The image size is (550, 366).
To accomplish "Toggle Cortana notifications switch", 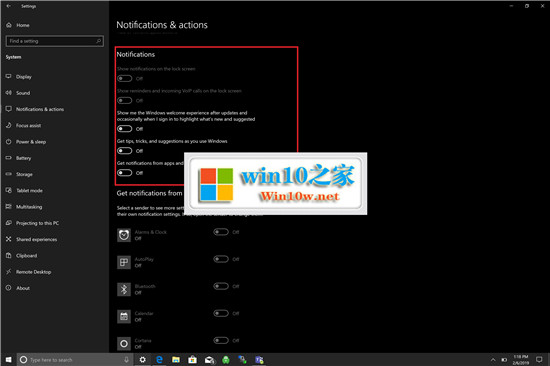I will point(221,340).
